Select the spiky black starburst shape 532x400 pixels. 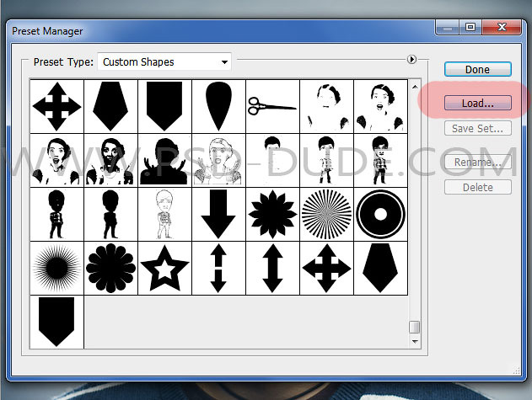coord(56,268)
